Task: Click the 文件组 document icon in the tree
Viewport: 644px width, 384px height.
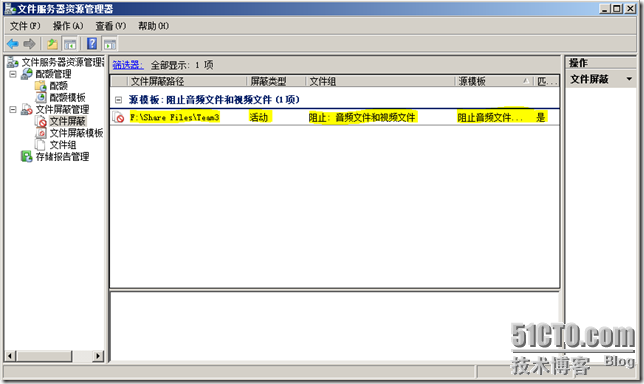Action: click(40, 145)
